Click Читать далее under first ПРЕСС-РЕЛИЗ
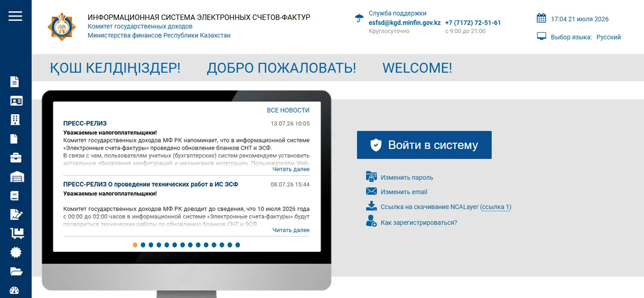The image size is (644, 298). tap(291, 169)
